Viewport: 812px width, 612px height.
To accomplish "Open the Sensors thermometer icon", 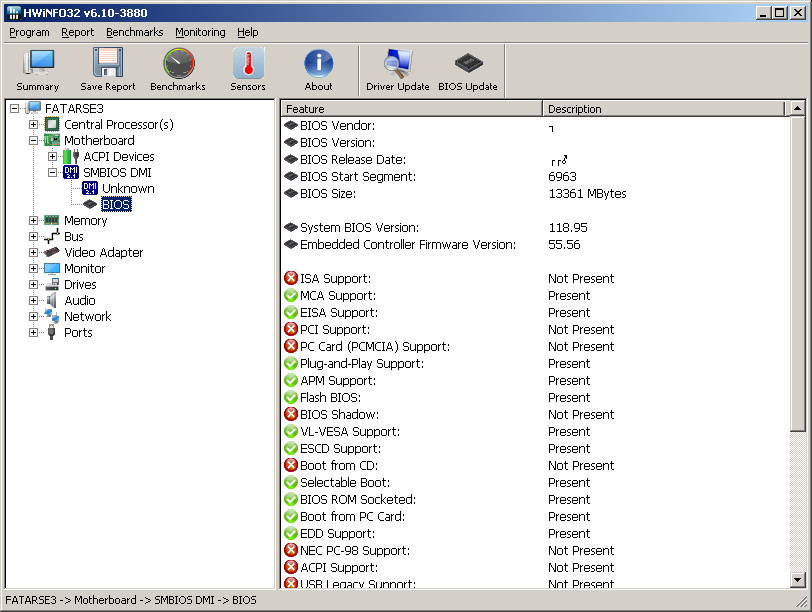I will (248, 63).
